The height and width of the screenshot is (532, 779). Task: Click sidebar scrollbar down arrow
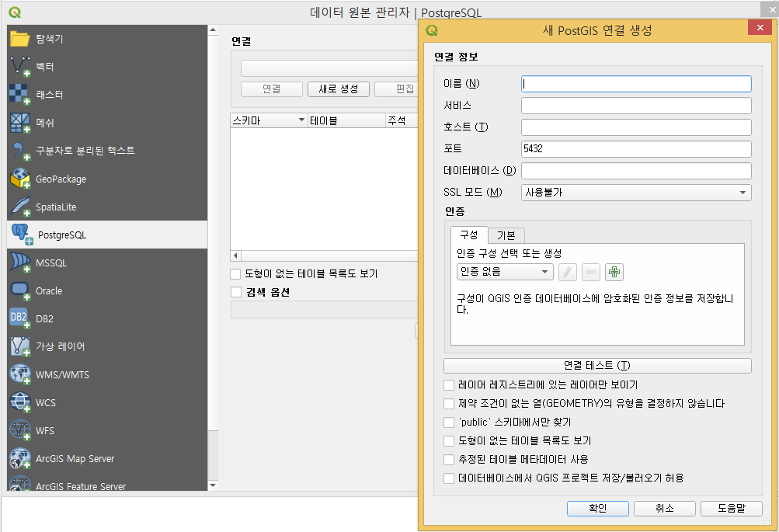pos(213,485)
